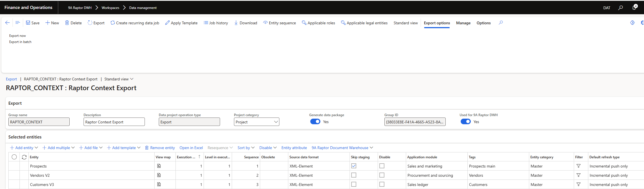Click Export now
This screenshot has width=644, height=189.
coord(17,36)
